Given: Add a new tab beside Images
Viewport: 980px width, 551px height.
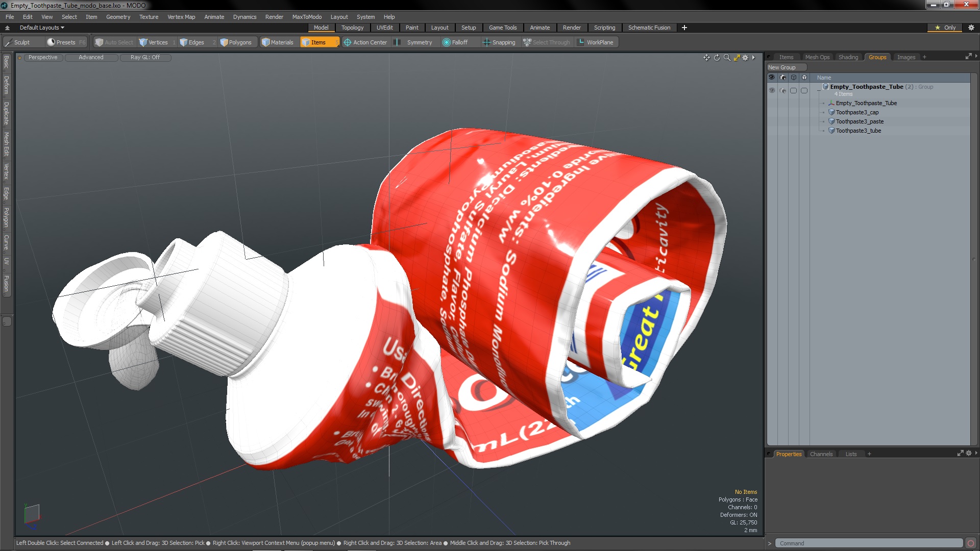Looking at the screenshot, I should [x=924, y=57].
